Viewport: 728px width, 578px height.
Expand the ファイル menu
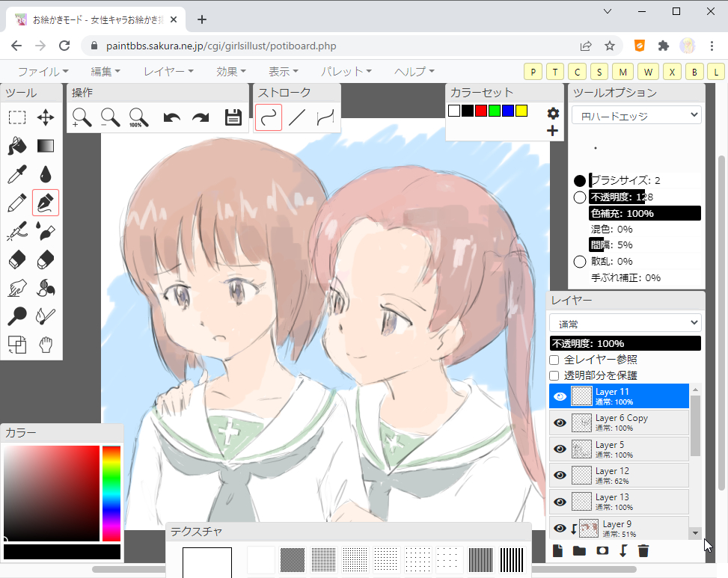43,72
